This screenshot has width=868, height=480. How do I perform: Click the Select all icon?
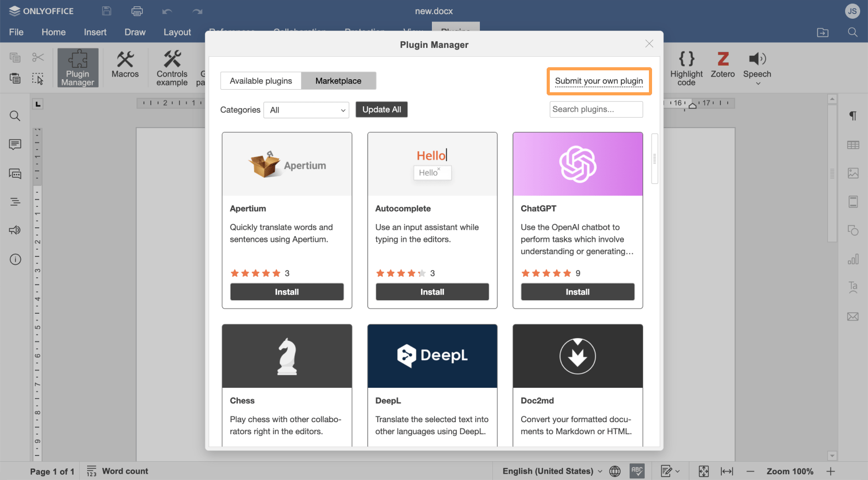tap(38, 78)
